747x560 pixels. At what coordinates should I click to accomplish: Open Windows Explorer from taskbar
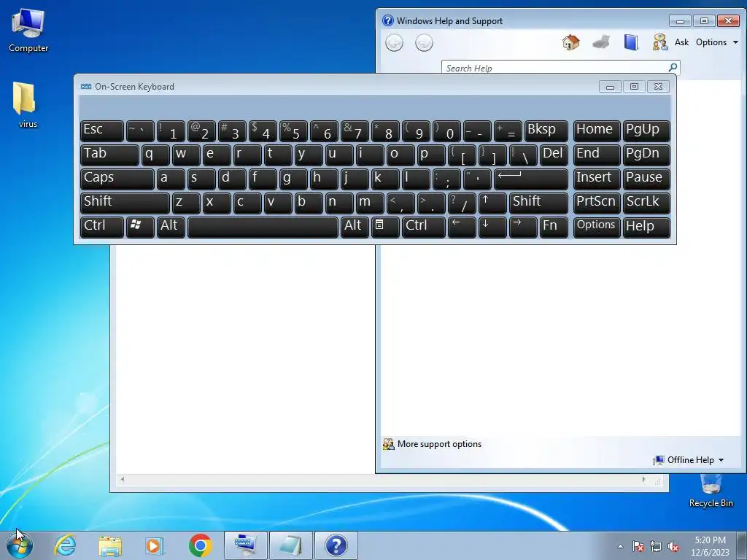[110, 545]
